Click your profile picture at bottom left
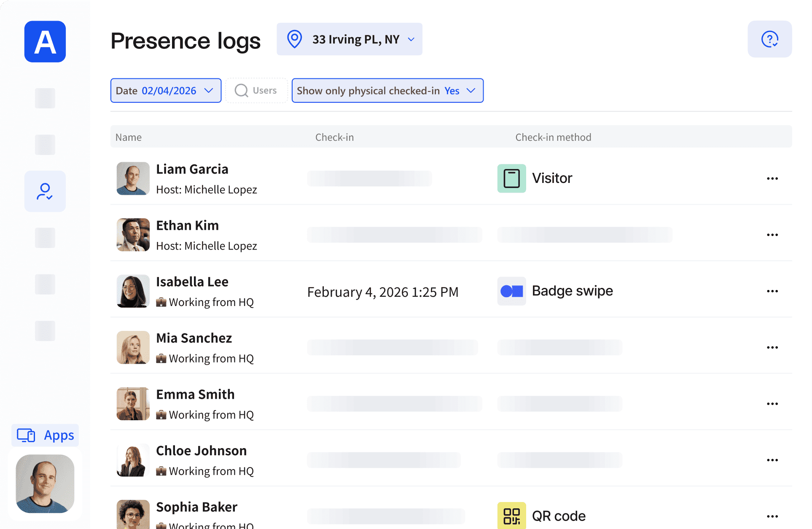 tap(45, 484)
